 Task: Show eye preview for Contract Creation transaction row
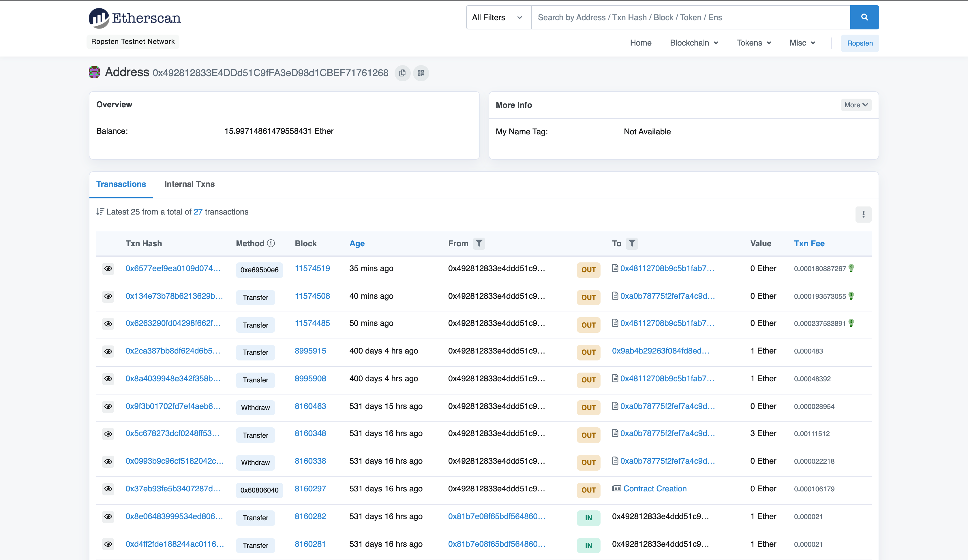click(108, 489)
